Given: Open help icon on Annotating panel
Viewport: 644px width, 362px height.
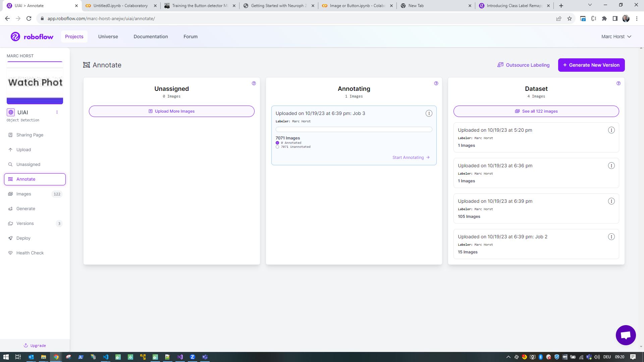Looking at the screenshot, I should click(x=436, y=83).
